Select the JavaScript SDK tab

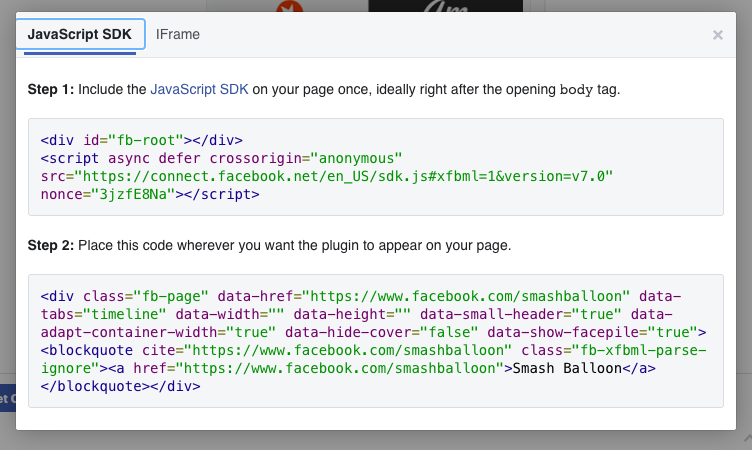(80, 34)
